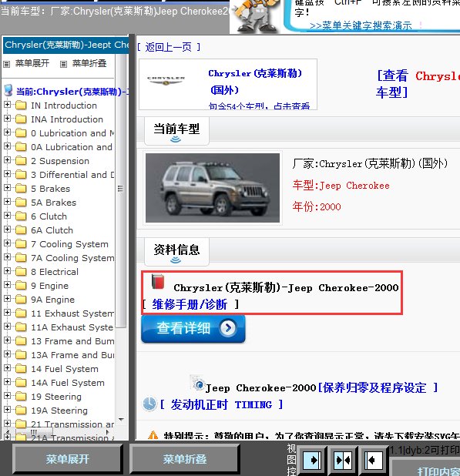Expand the 5A Brakes node
460x476 pixels.
(7, 202)
